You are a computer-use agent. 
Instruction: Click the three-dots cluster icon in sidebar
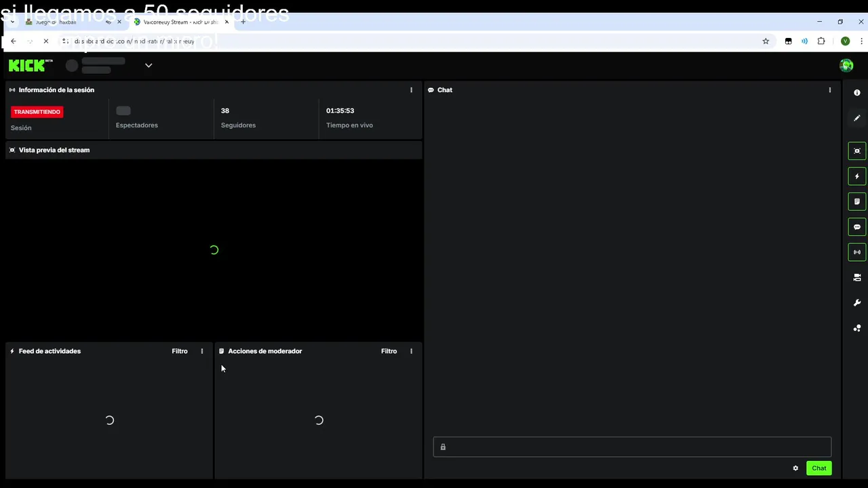click(x=857, y=328)
